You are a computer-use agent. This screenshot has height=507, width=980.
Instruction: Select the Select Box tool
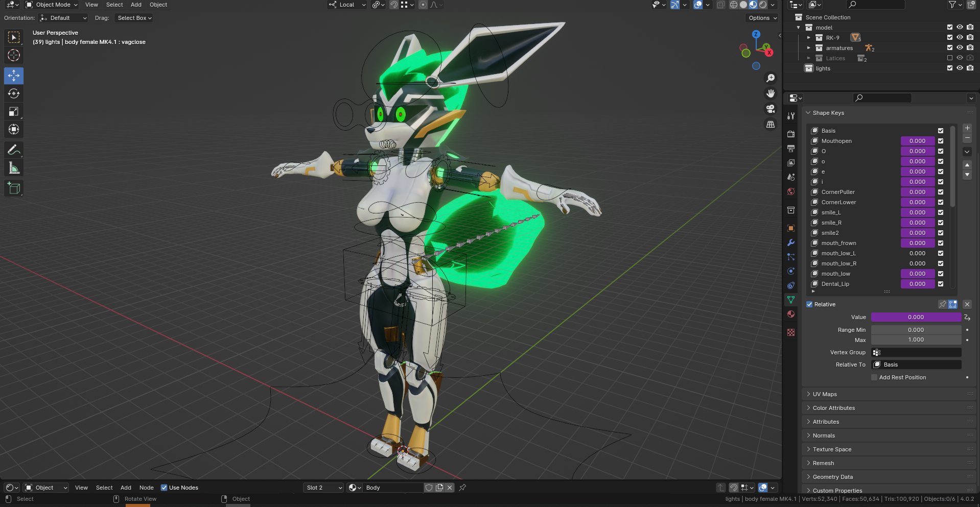[x=14, y=37]
